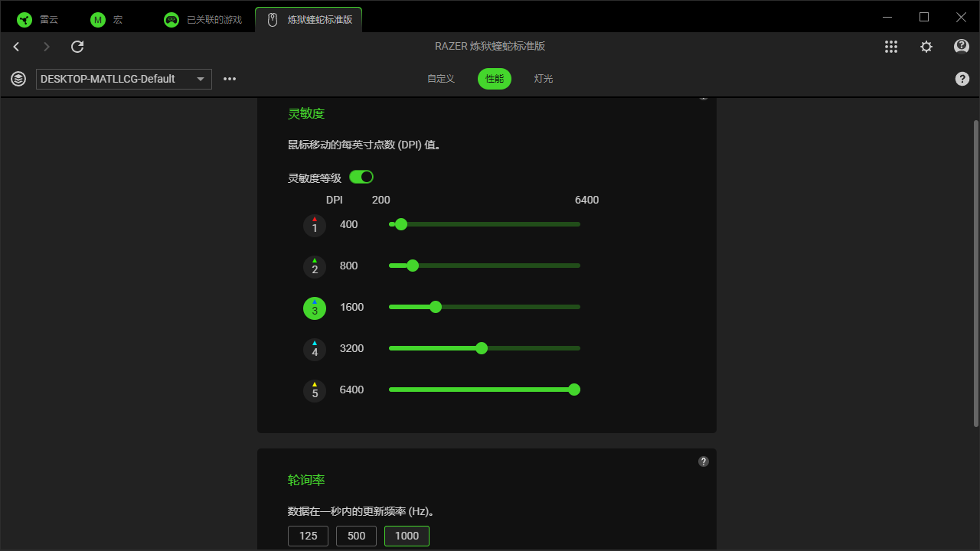Toggle the 灵敏度等级 switch off
980x551 pixels.
click(x=361, y=177)
